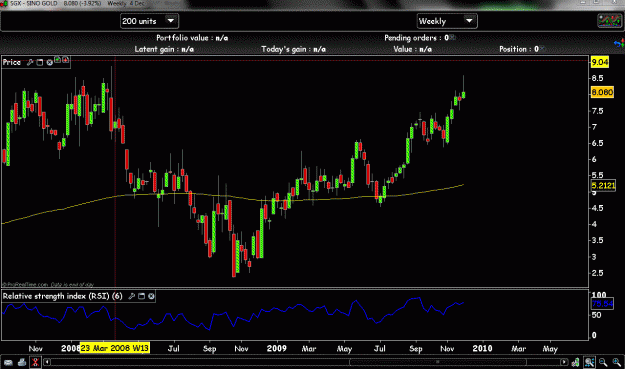The image size is (625, 369).
Task: Open Price panel wrench settings
Action: tap(30, 62)
